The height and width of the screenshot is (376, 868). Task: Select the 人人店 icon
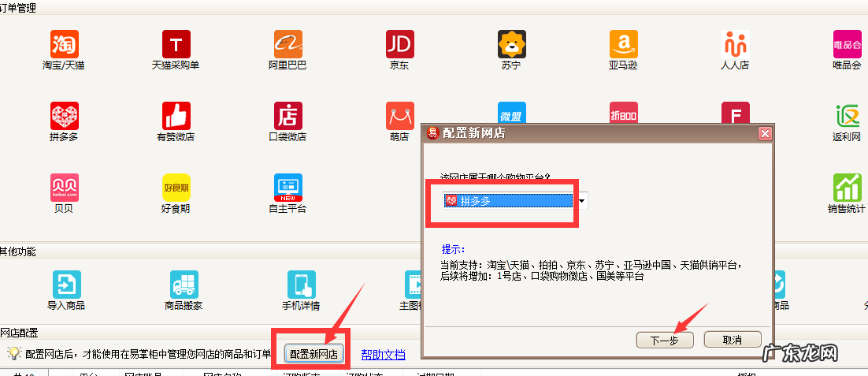(735, 44)
